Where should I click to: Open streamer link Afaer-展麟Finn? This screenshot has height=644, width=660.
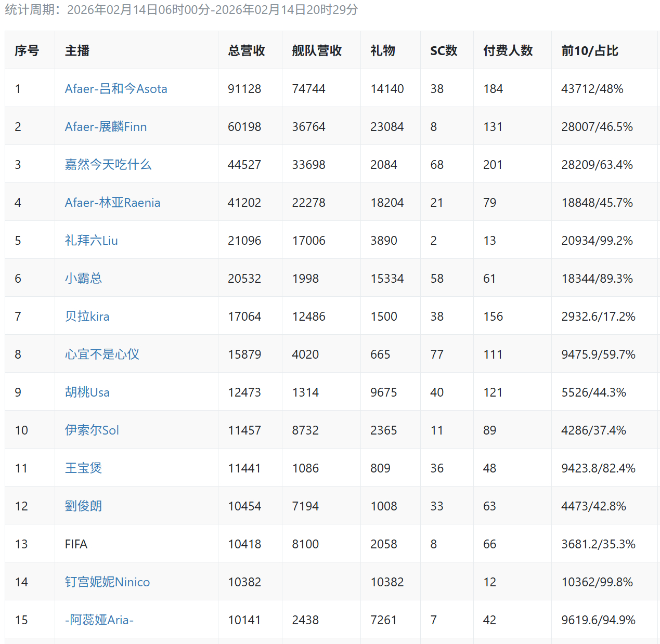coord(106,127)
